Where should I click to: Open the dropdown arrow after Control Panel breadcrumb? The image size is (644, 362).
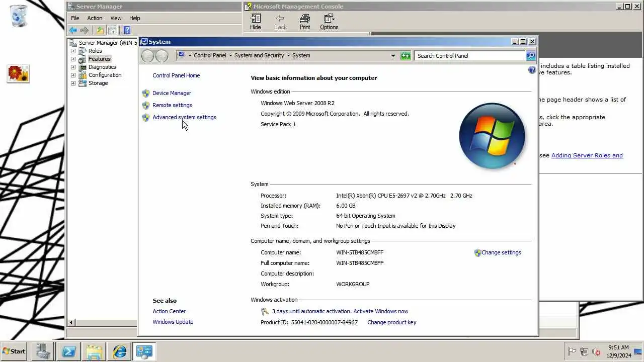230,56
